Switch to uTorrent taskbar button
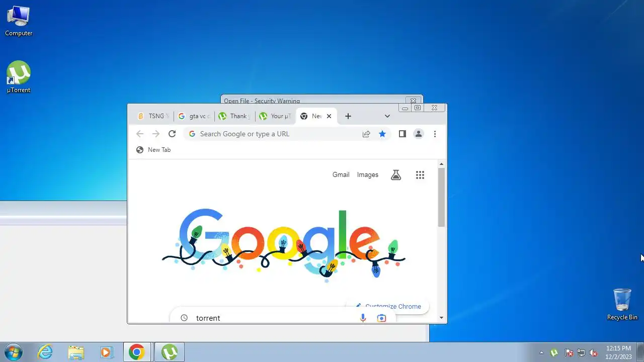 pos(170,352)
